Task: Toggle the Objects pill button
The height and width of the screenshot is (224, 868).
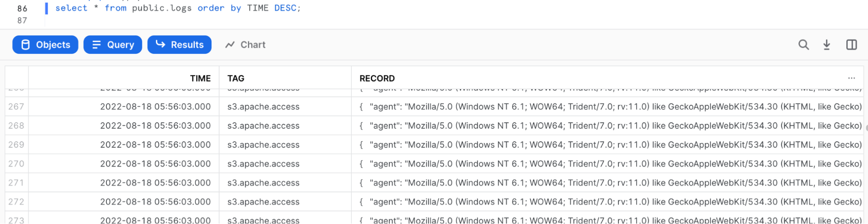Action: (45, 45)
